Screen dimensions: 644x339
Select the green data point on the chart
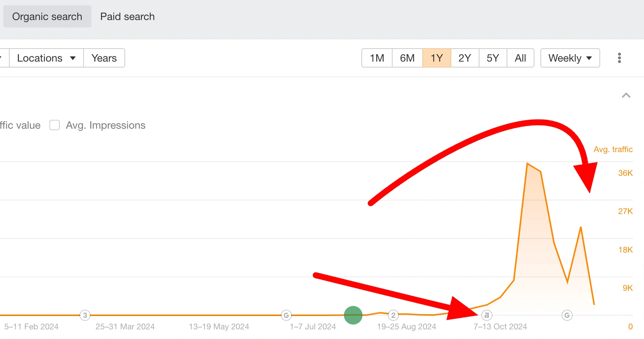[x=353, y=315]
